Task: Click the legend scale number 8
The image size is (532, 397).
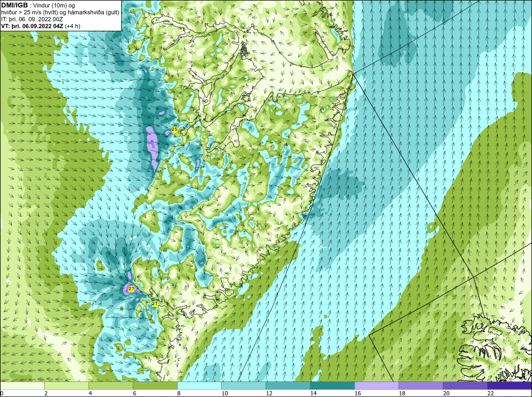Action: [x=179, y=393]
